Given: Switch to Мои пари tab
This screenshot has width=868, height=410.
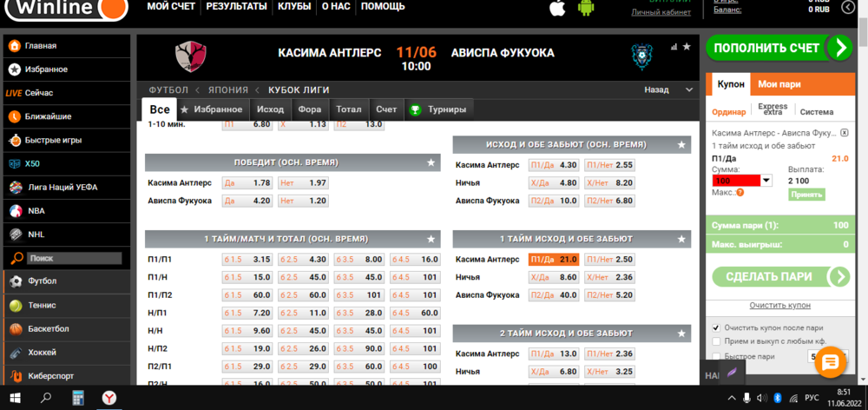Looking at the screenshot, I should tap(779, 84).
